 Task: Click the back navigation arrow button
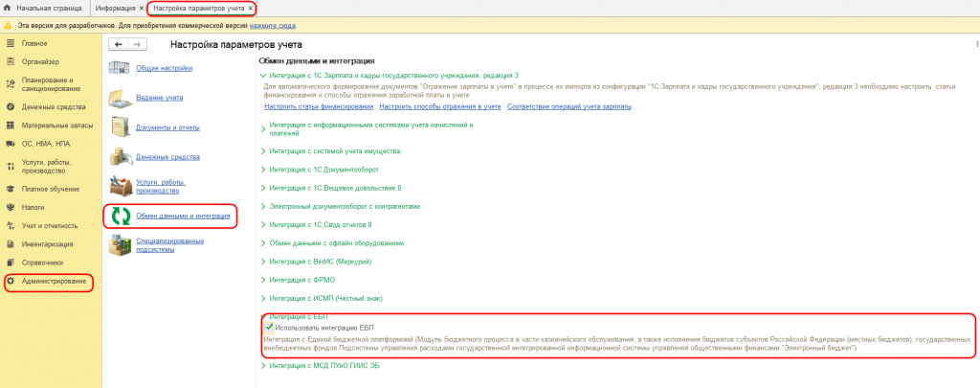[118, 44]
